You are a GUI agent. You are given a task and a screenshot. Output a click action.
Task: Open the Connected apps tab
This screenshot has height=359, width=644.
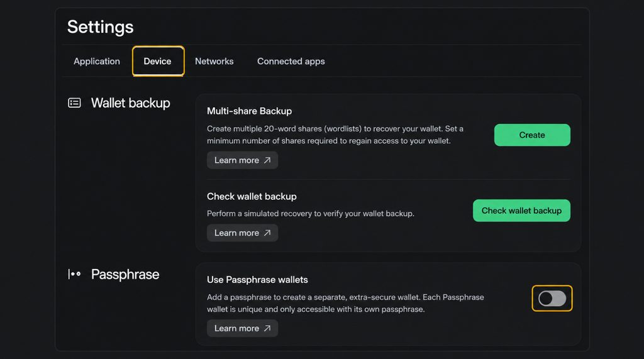tap(291, 61)
